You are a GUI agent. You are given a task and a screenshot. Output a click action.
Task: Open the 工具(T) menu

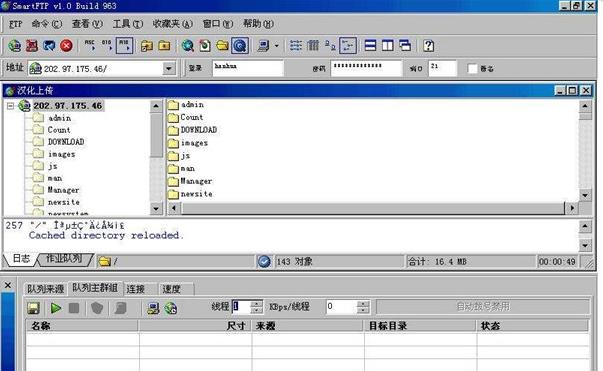[x=128, y=24]
